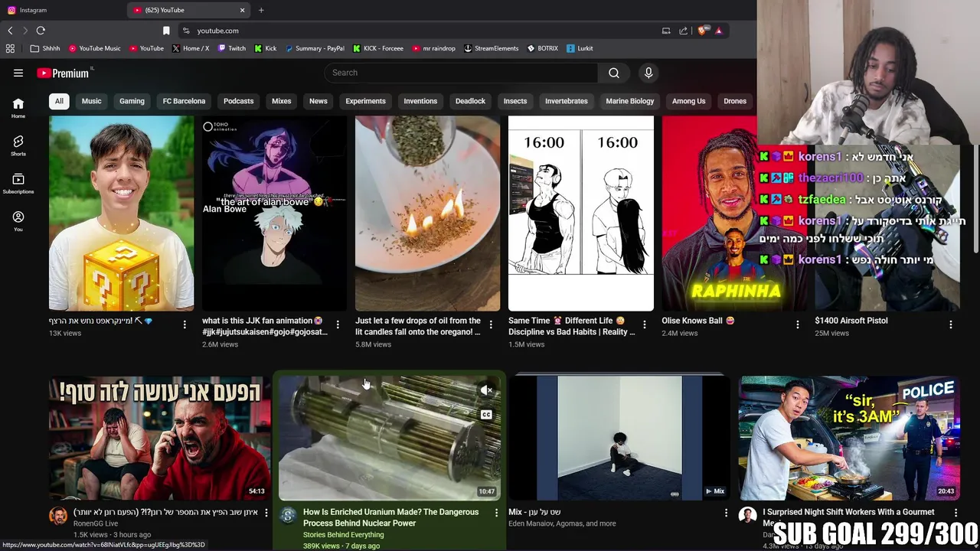This screenshot has width=980, height=551.
Task: Open options menu for oregano candles short
Action: [x=491, y=324]
